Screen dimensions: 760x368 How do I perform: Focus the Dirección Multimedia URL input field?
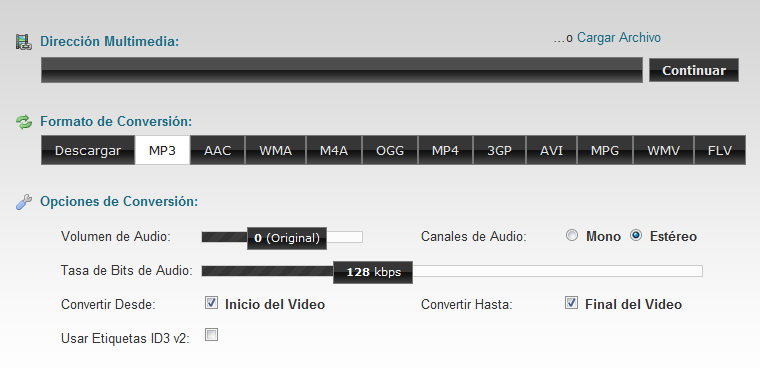click(342, 70)
